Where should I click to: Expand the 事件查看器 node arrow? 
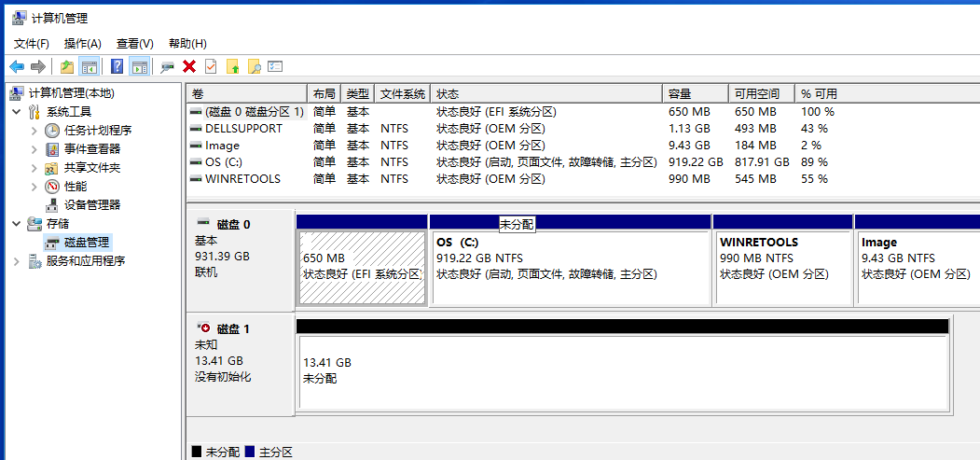pos(35,149)
